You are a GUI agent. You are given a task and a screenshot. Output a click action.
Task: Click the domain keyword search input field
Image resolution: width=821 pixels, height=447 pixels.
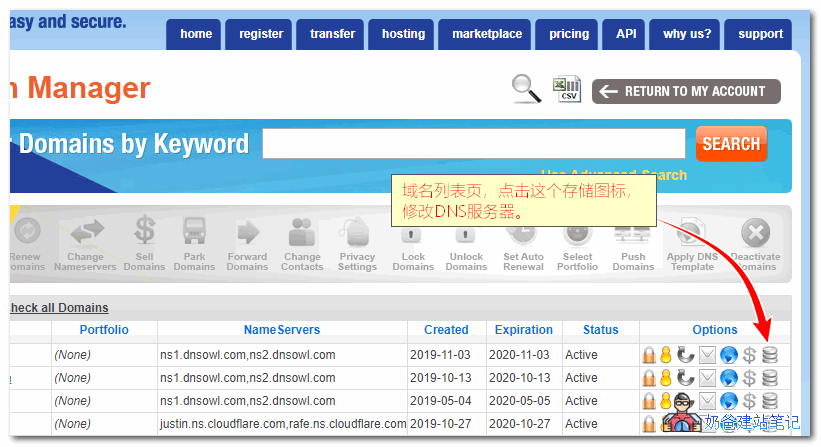pos(473,144)
